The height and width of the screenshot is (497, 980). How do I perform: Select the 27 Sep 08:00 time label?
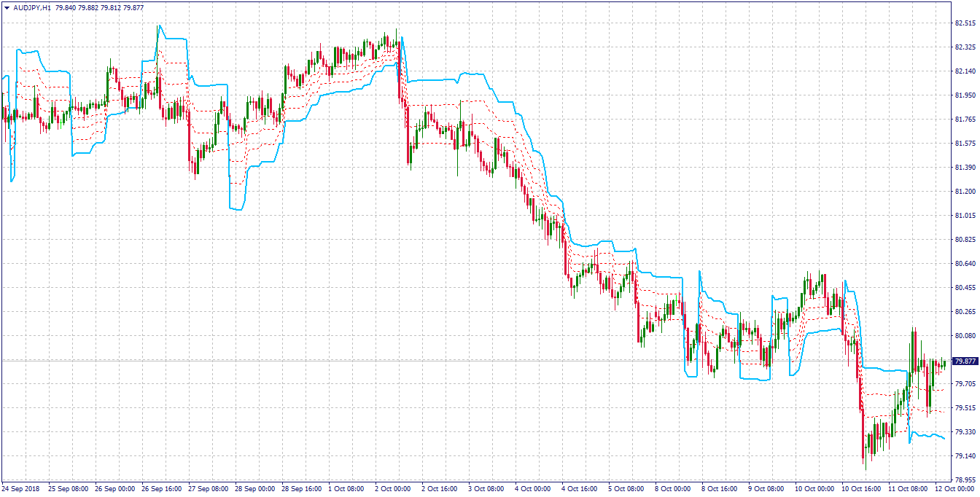click(x=207, y=490)
